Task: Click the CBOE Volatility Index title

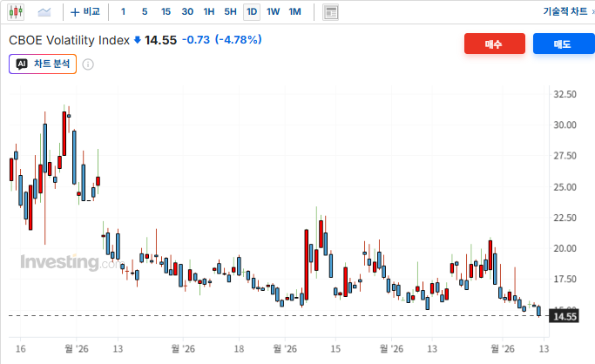Action: tap(69, 40)
